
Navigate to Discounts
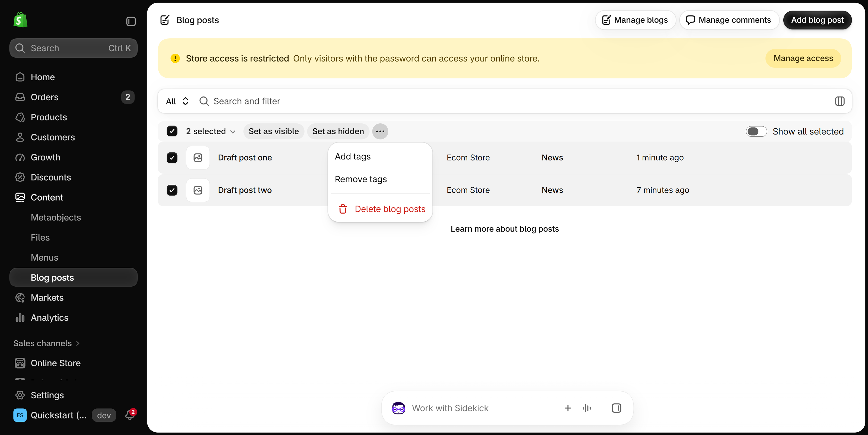[x=74, y=177]
